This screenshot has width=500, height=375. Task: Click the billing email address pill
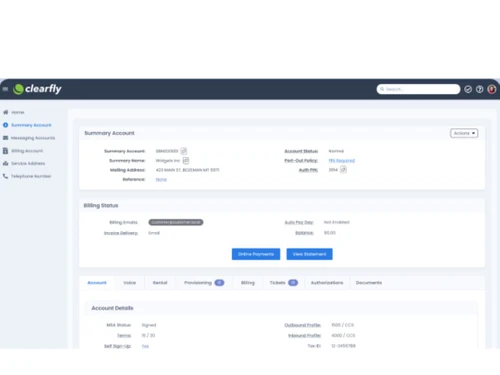[x=176, y=222]
